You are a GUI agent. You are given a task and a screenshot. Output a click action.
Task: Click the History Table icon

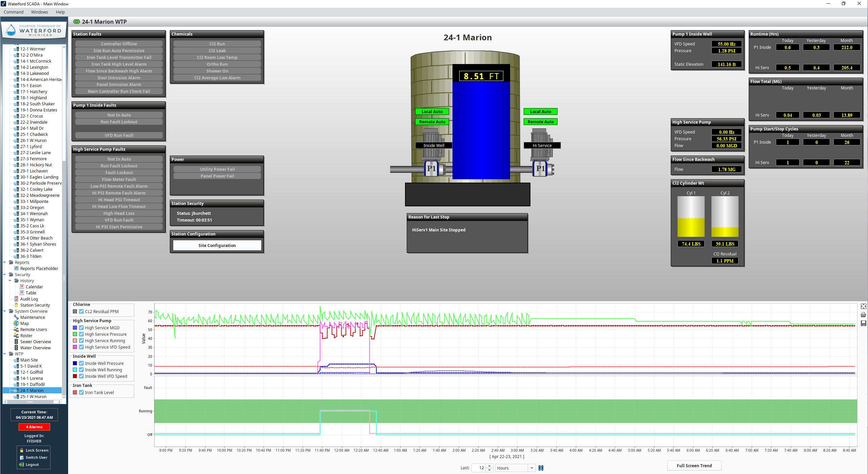22,293
